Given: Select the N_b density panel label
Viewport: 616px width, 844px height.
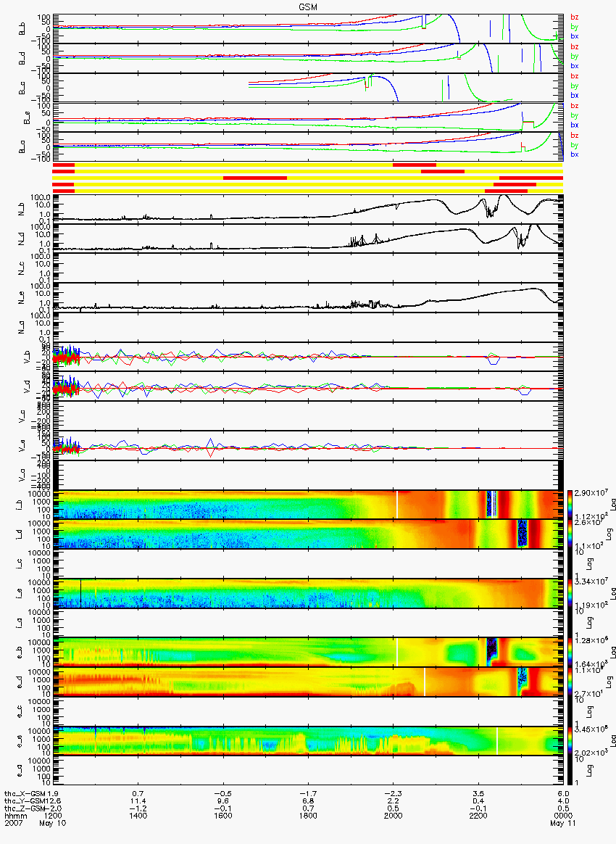Looking at the screenshot, I should (22, 210).
